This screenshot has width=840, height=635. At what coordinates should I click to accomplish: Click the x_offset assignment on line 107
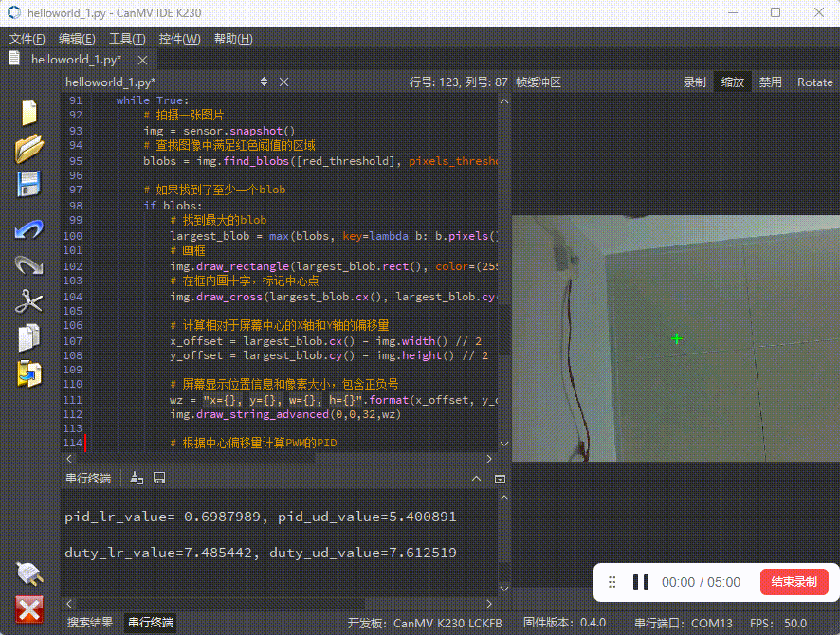click(326, 341)
